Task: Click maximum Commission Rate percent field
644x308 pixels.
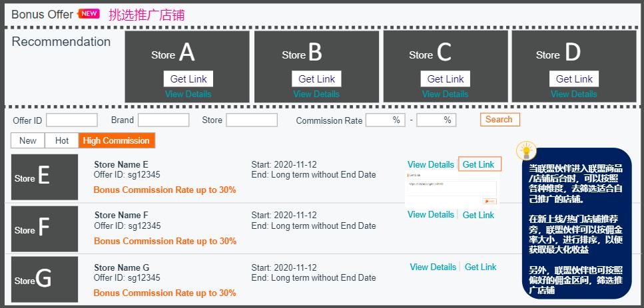Action: [436, 120]
